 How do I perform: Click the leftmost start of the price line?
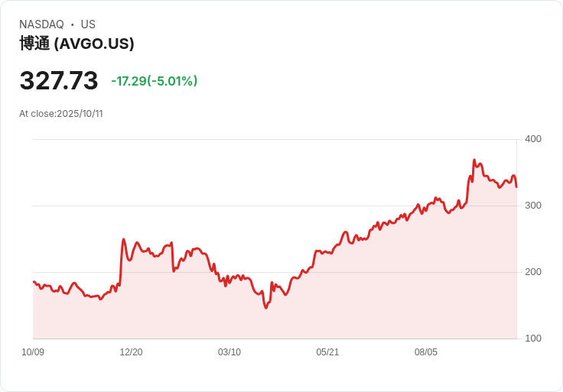pos(34,282)
